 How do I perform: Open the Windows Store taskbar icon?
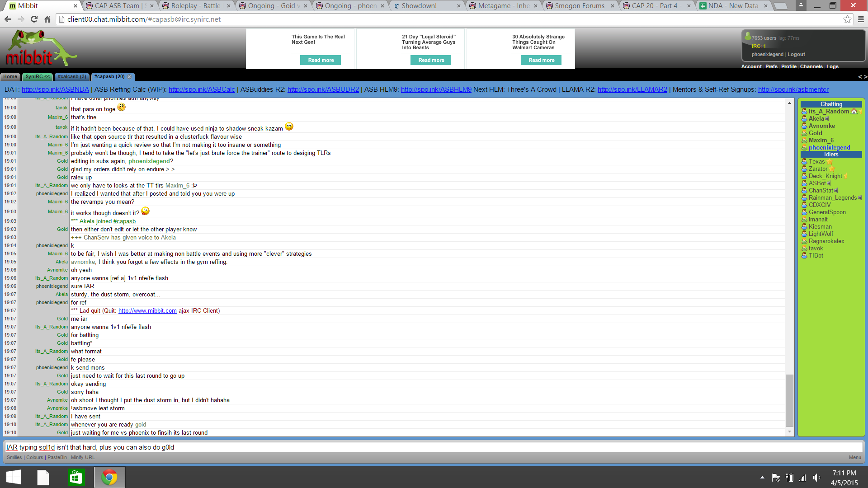[x=76, y=477]
